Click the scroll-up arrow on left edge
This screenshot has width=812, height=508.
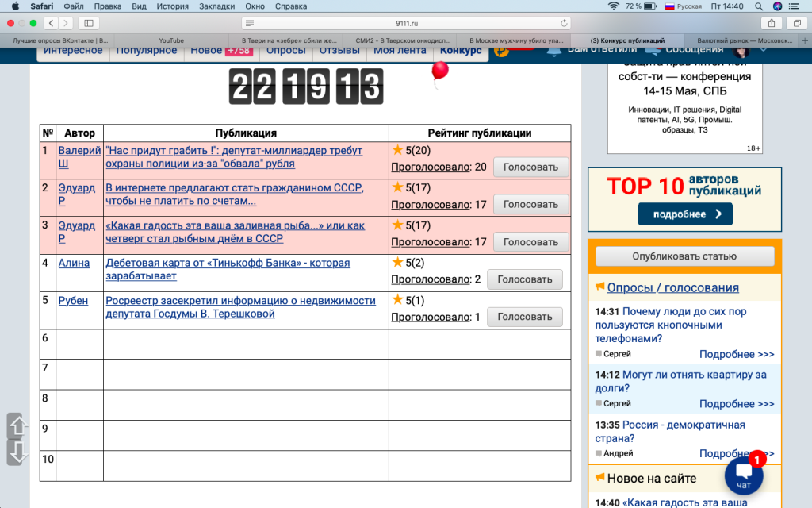pos(17,426)
